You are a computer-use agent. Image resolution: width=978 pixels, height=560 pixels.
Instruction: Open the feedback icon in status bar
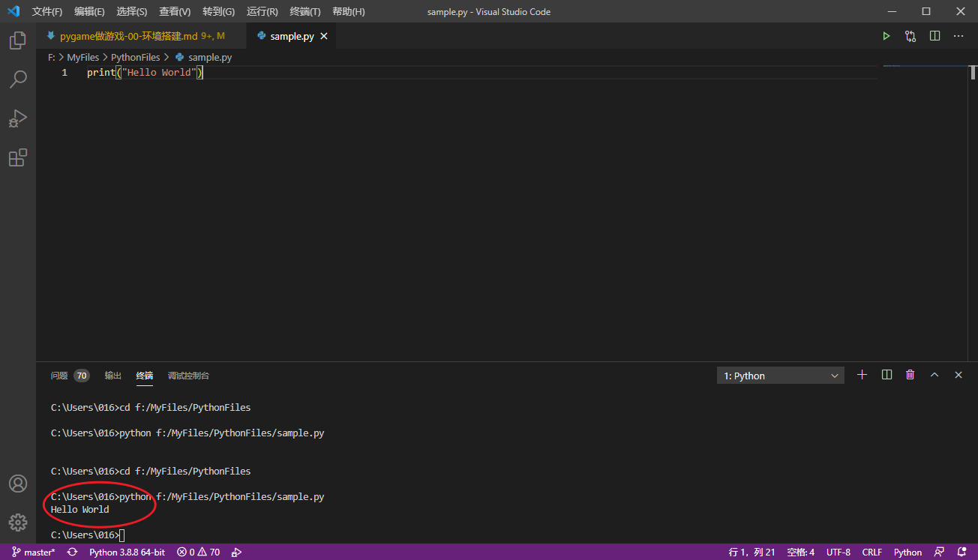pyautogui.click(x=939, y=553)
